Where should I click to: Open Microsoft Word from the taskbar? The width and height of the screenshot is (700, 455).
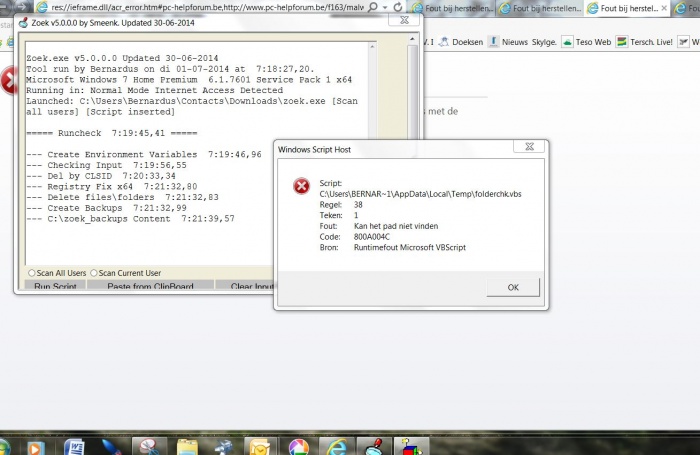click(74, 447)
